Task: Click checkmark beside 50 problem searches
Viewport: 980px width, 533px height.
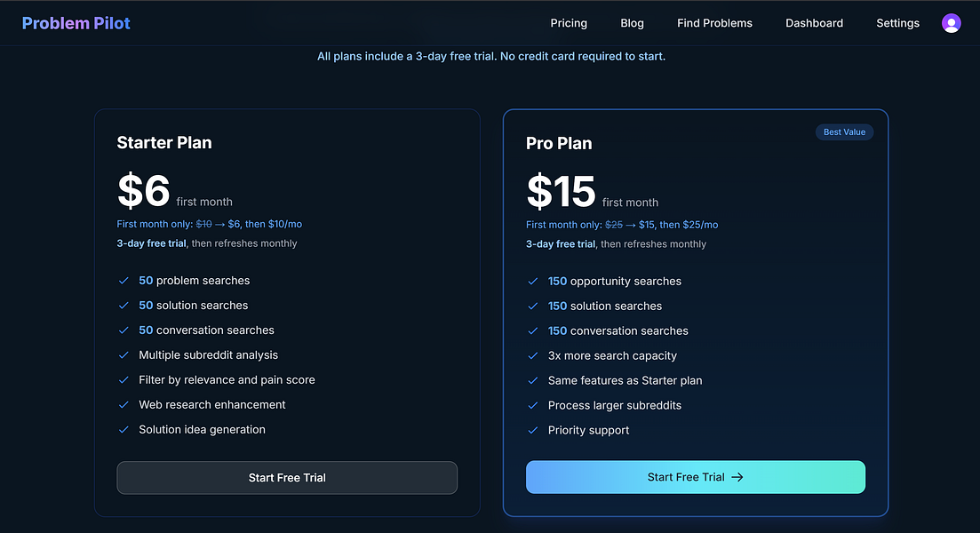Action: click(123, 281)
